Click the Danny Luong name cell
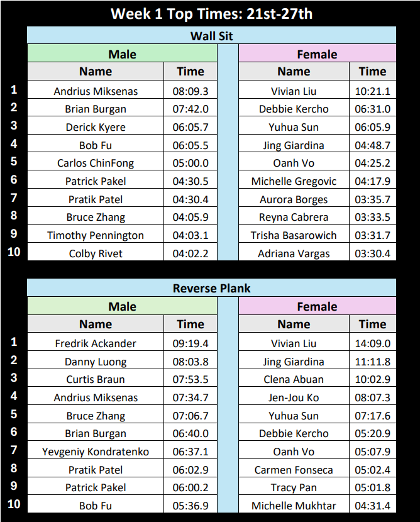 pos(96,361)
